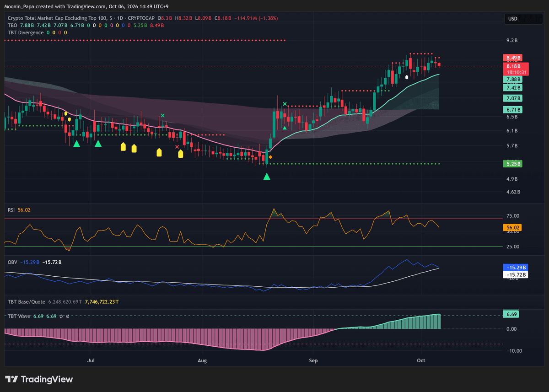Click the 18:10:31 bar countdown timer

click(x=517, y=72)
